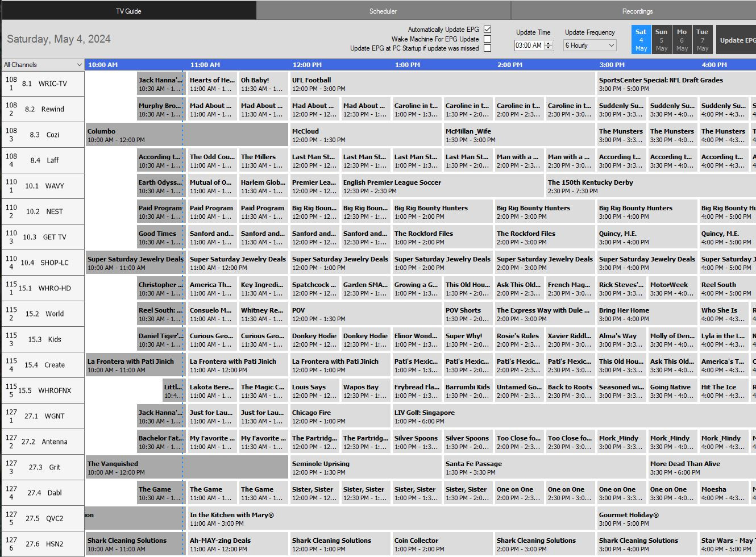Select MotorWeek on WHRO-HD
Screen dimensions: 756x557
click(672, 289)
